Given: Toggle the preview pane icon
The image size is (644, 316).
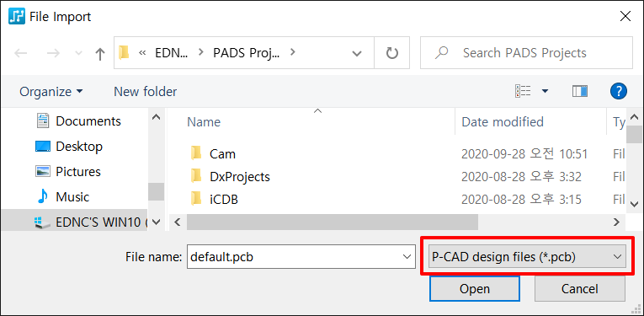Looking at the screenshot, I should [579, 91].
